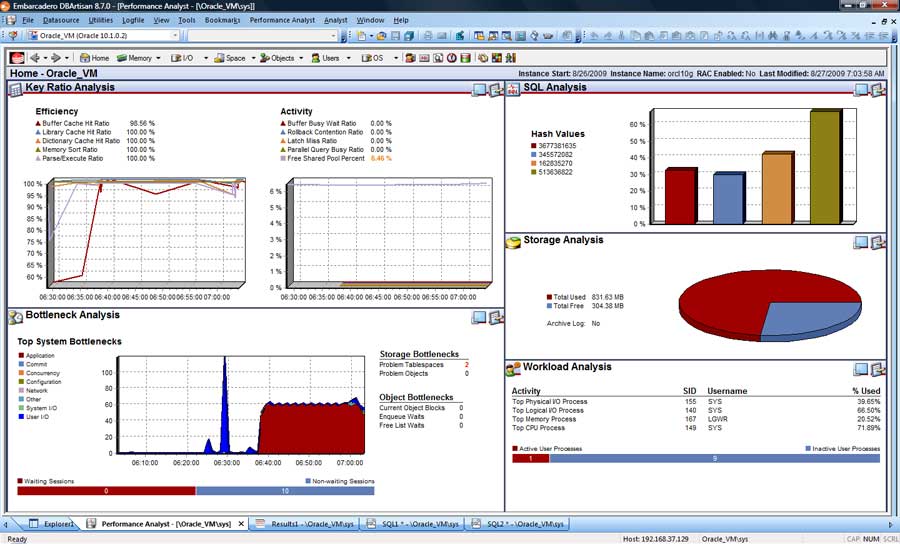Click the 3677381635 hash value color swatch
Screen dimensions: 900x544
coord(534,146)
